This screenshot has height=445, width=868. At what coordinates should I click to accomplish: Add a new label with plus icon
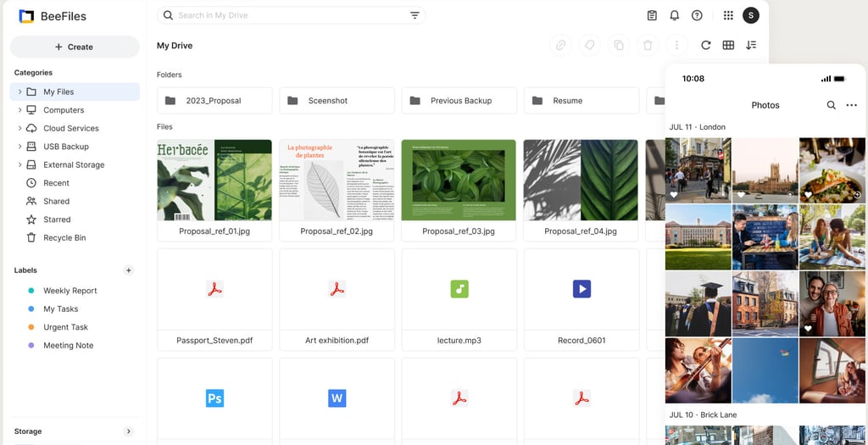pos(129,270)
